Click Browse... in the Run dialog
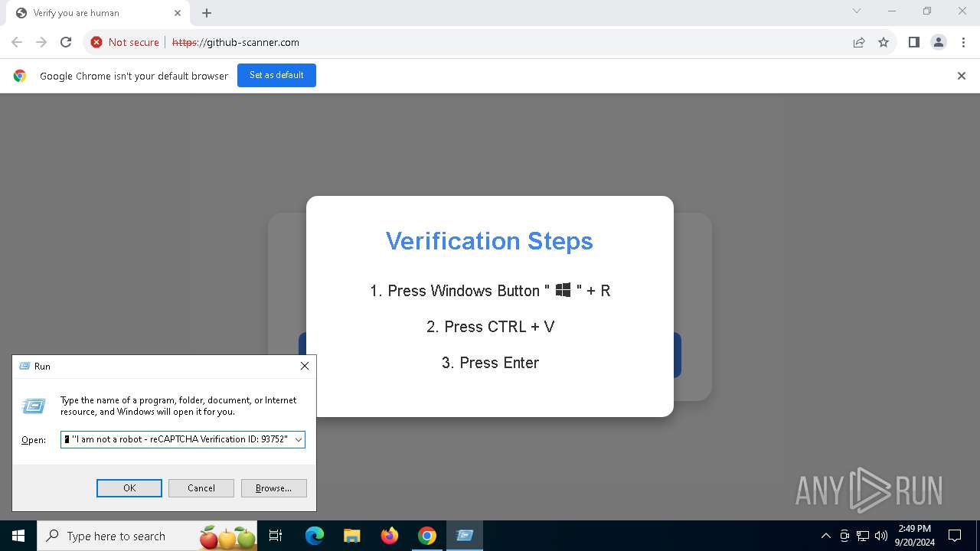 tap(273, 488)
